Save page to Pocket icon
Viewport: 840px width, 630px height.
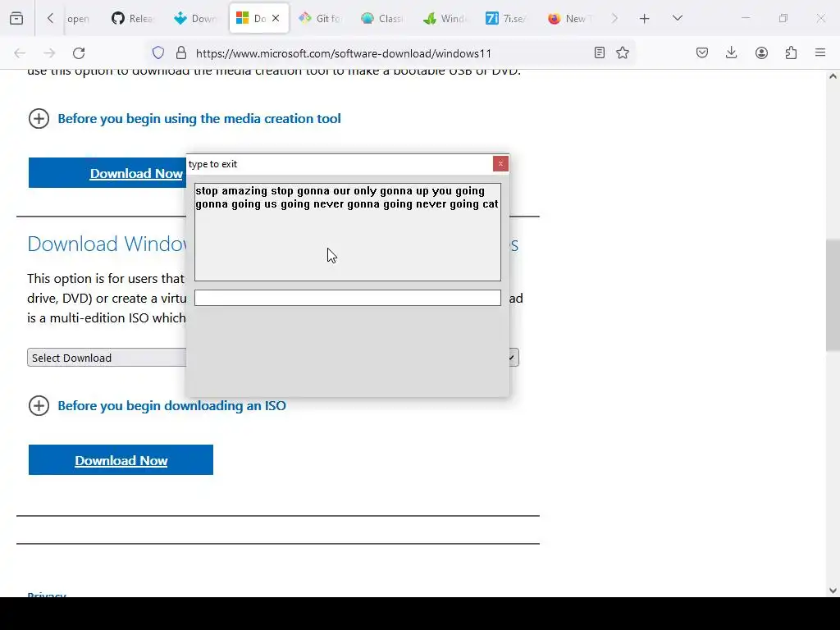pyautogui.click(x=702, y=53)
